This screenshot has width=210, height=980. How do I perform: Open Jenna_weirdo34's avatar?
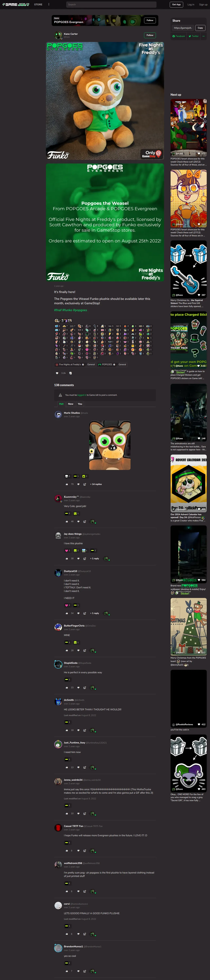coord(58,781)
